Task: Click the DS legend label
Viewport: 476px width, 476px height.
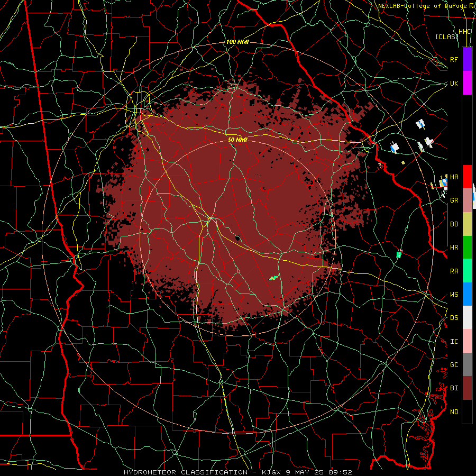Action: point(454,318)
